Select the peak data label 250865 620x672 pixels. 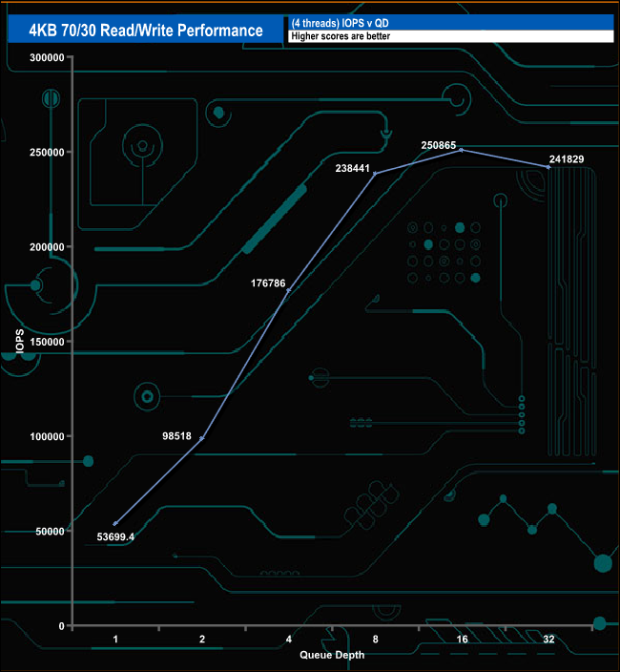point(439,145)
